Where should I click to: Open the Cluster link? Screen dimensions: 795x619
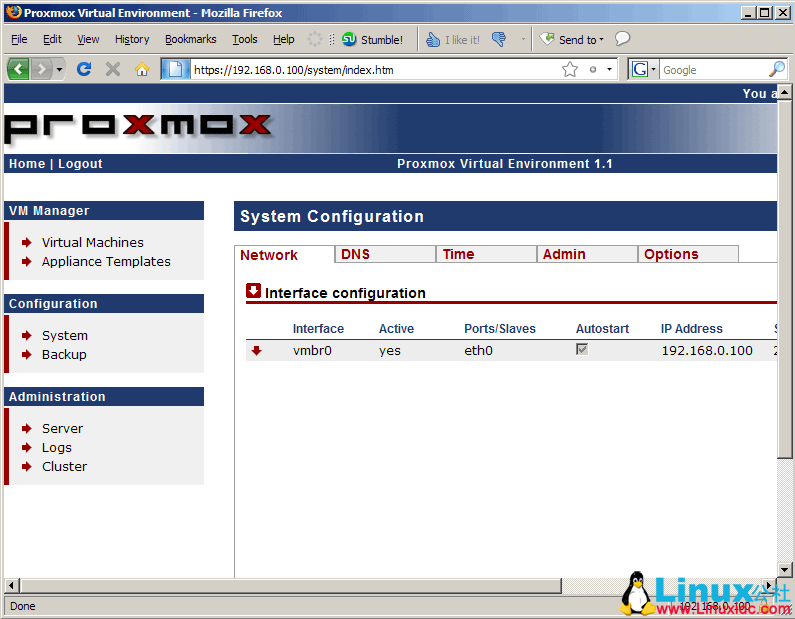tap(64, 466)
